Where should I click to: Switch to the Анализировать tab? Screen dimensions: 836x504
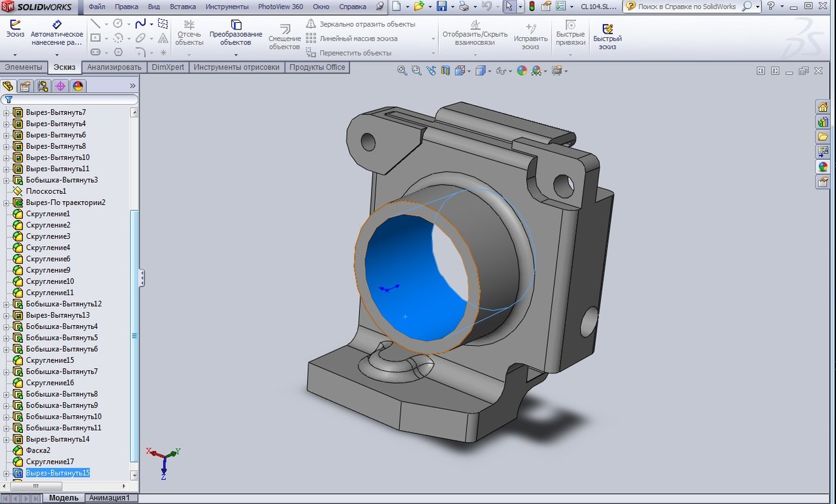(114, 67)
